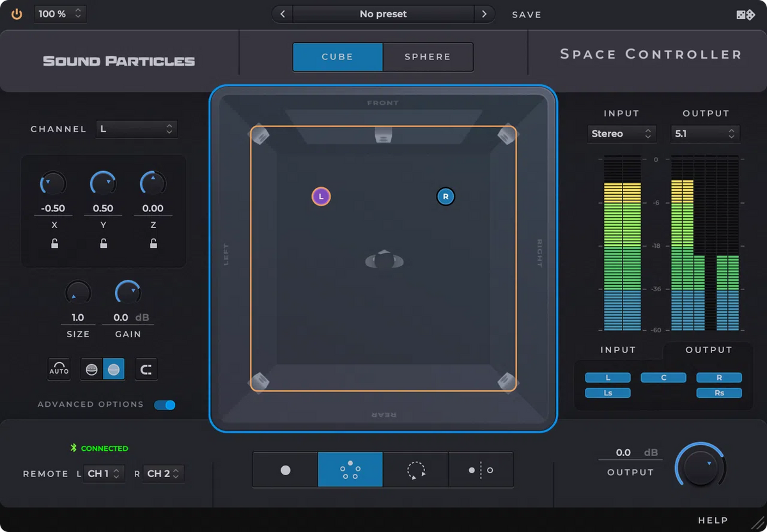
Task: Select the single particle mode icon
Action: 285,469
